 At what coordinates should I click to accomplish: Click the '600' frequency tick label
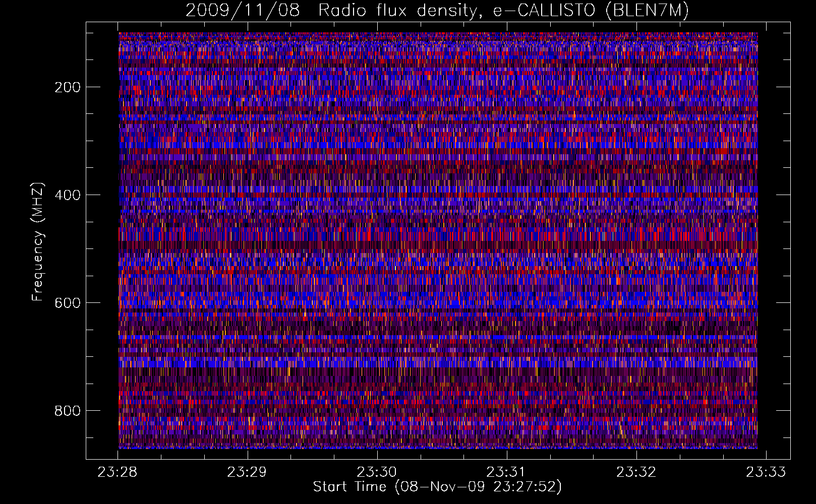click(x=68, y=303)
